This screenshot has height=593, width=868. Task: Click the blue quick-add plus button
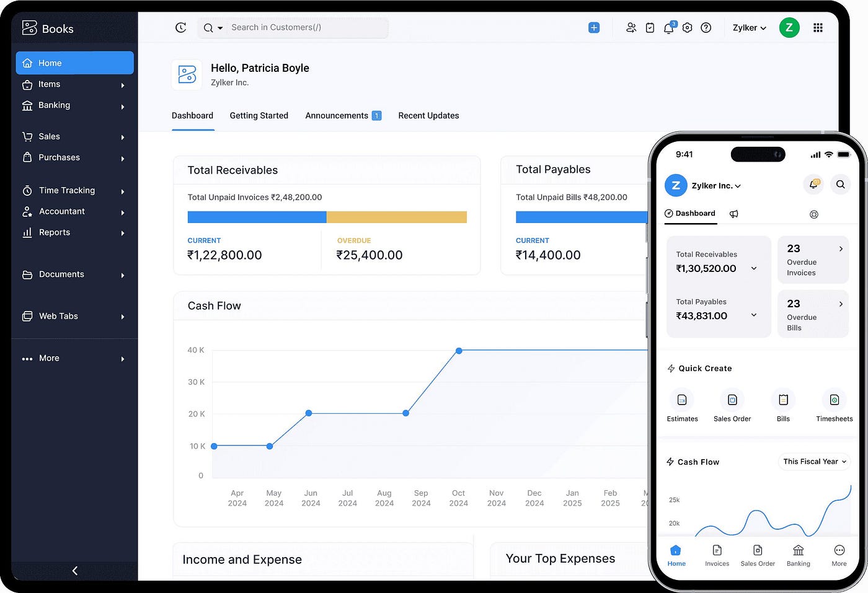[594, 27]
